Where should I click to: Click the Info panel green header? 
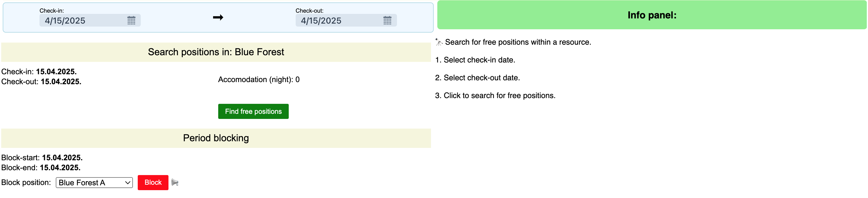pos(651,15)
